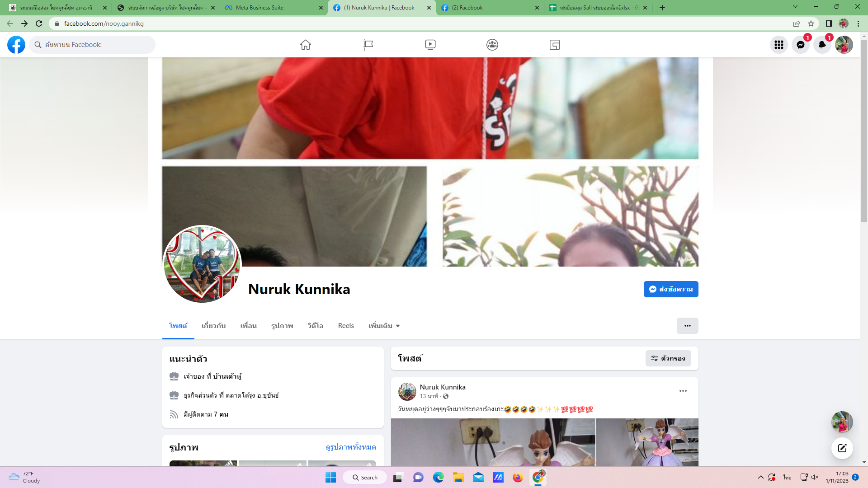Open the Gaming icon in navigation

pyautogui.click(x=555, y=45)
